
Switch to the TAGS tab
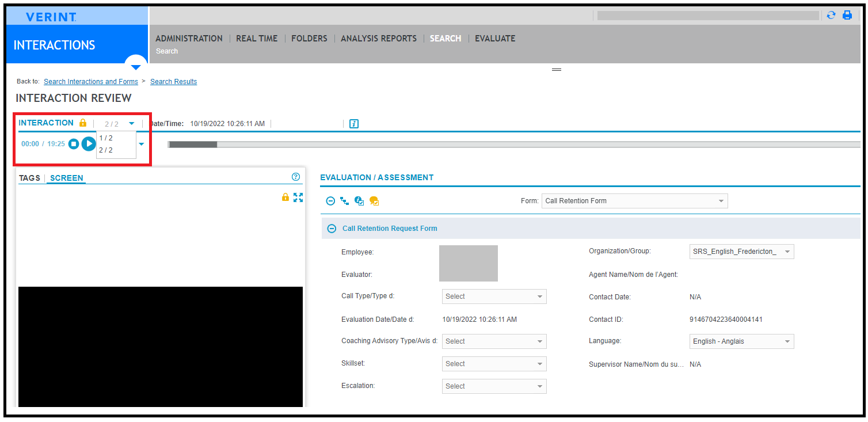[x=29, y=178]
